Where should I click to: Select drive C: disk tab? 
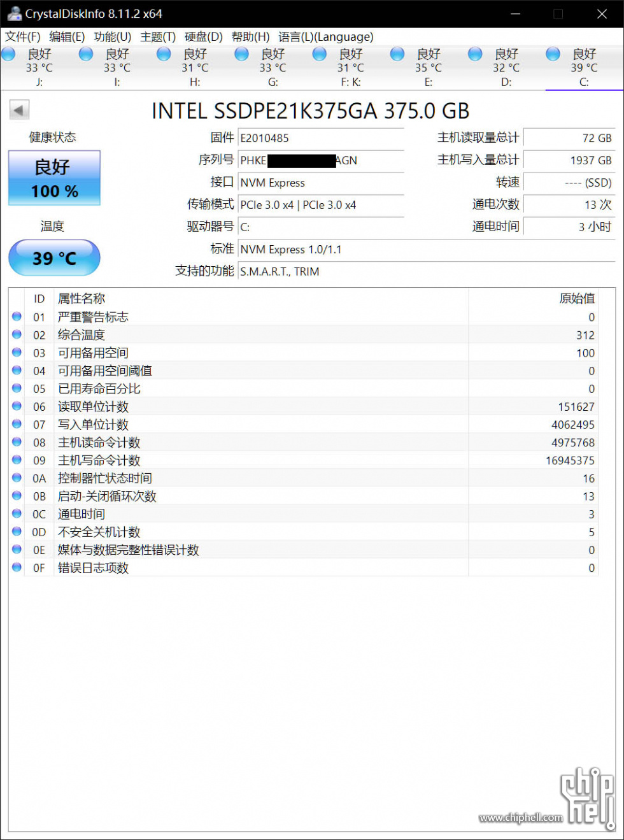[x=583, y=68]
